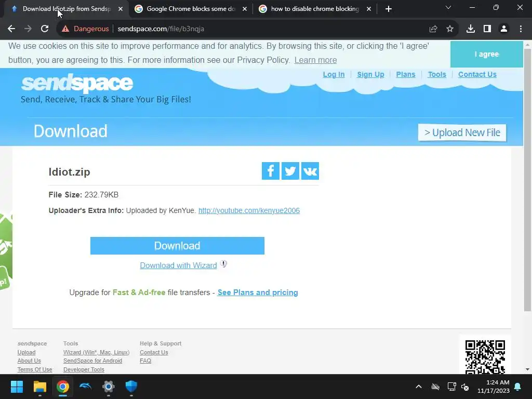This screenshot has height=399, width=532.
Task: Open the Tools header link
Action: (436, 74)
